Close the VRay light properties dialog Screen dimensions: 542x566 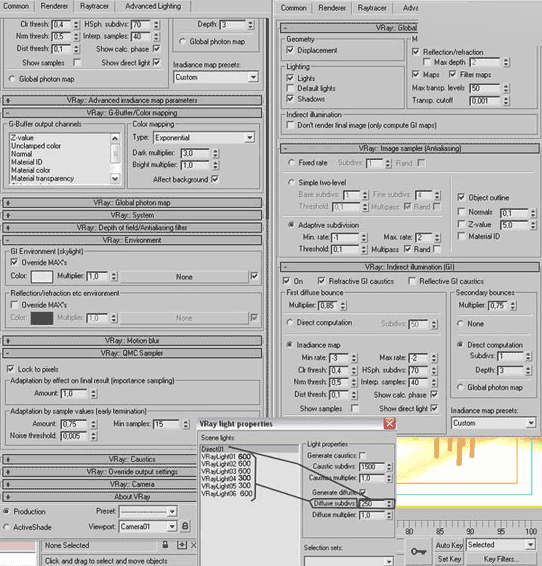(390, 423)
